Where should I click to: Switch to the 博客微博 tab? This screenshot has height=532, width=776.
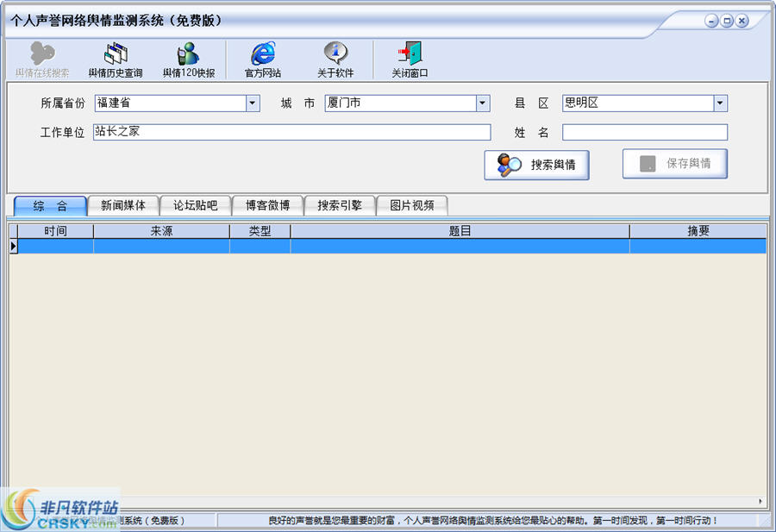coord(268,205)
